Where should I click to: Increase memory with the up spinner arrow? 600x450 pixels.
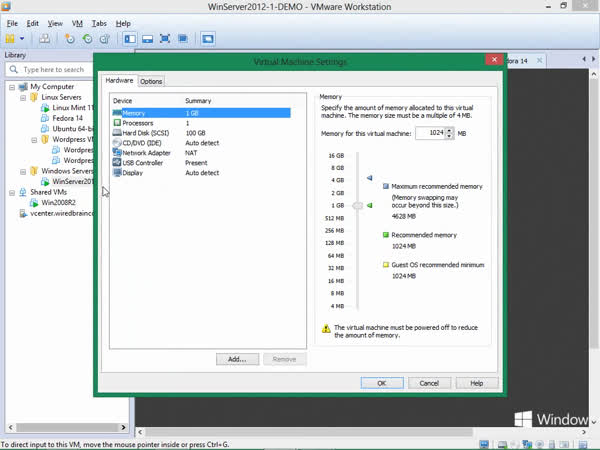(450, 130)
